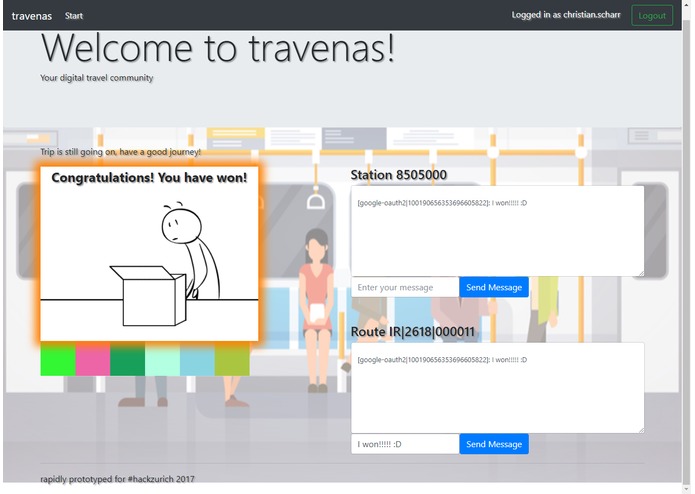Send message to Station 8505000 chat
The height and width of the screenshot is (494, 695).
494,287
